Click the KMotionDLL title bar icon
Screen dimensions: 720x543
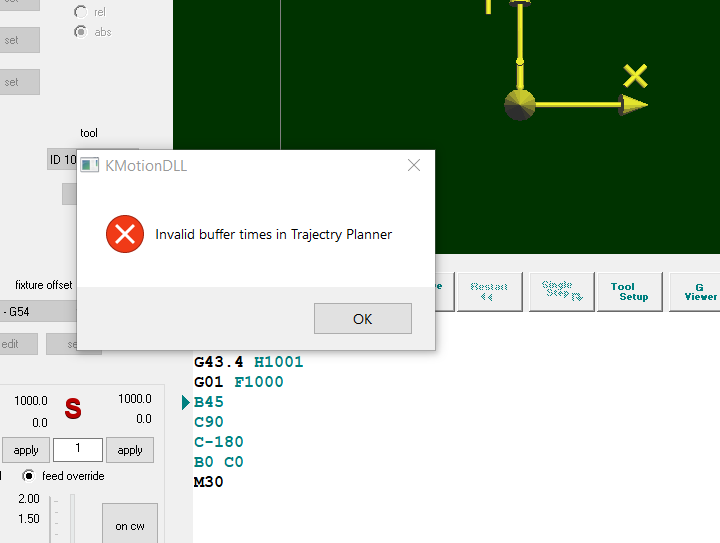click(x=90, y=166)
